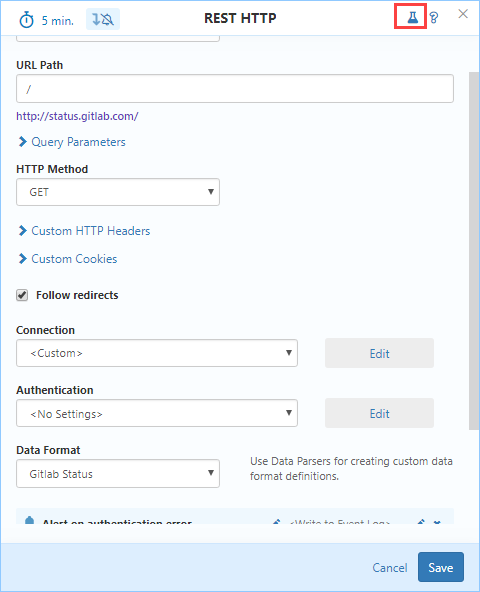Toggle the Follow redirects checkbox

(22, 295)
